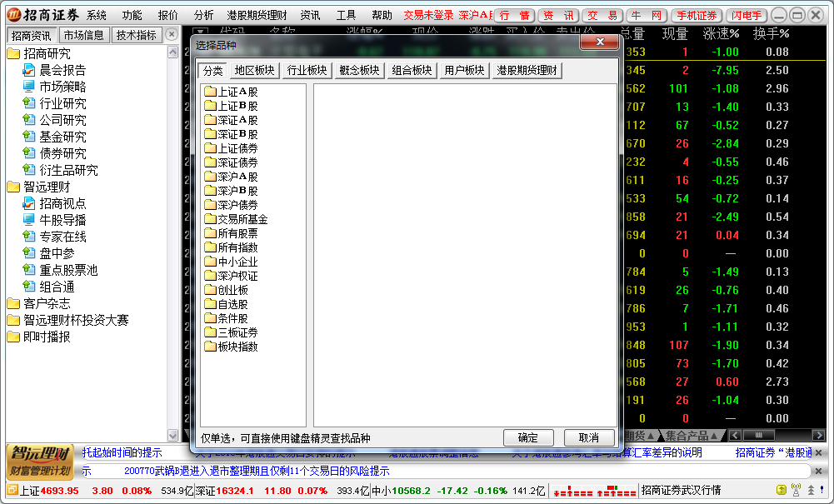Screen dimensions: 834x504
Task: Expand the 客户杂志 tree folder
Action: 13,303
